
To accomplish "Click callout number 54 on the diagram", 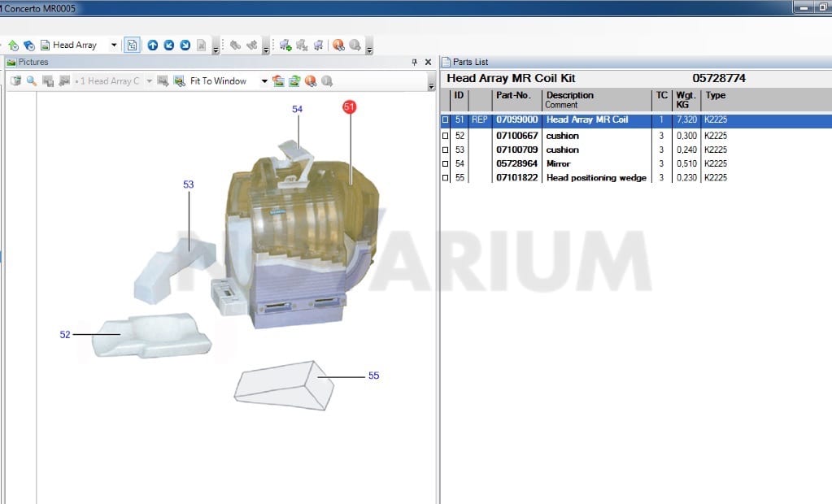I will coord(297,109).
